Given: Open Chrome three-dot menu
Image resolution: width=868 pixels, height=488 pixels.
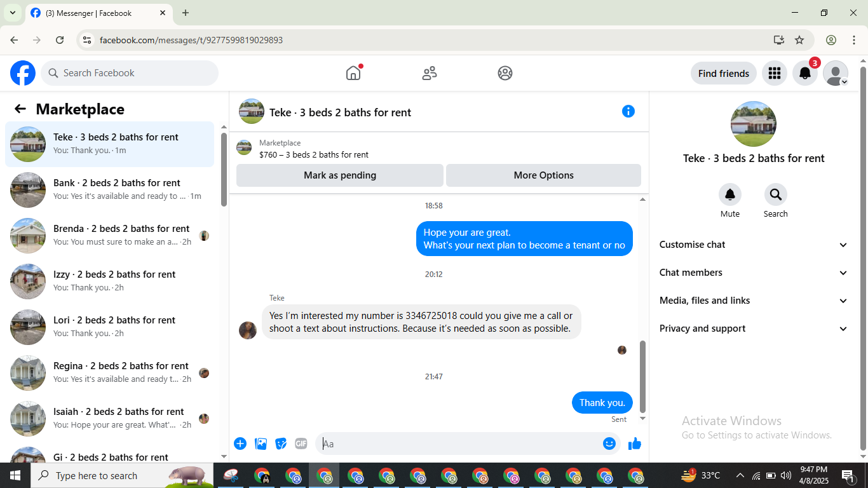Looking at the screenshot, I should tap(853, 40).
